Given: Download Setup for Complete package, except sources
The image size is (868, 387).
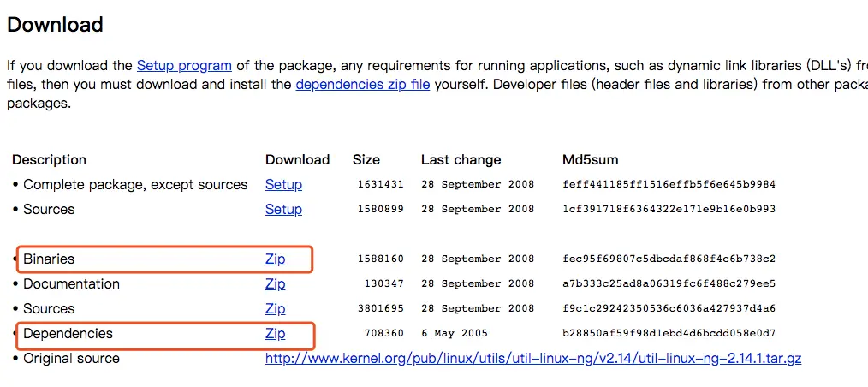Looking at the screenshot, I should pos(283,184).
